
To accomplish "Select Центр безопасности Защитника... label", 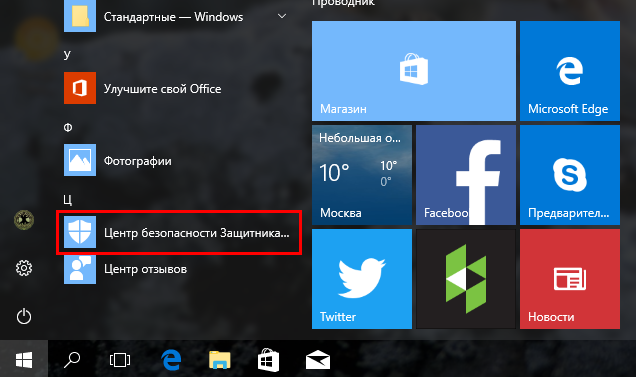I will coord(197,233).
